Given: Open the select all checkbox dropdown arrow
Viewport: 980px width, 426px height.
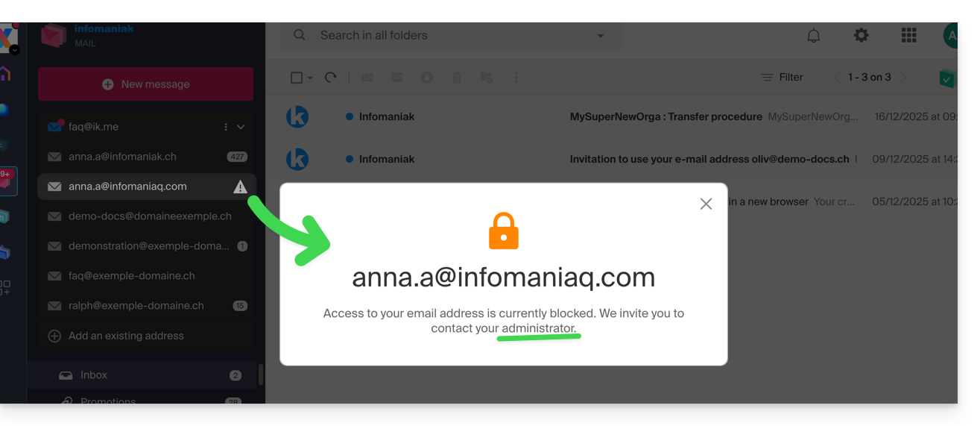Looking at the screenshot, I should (x=310, y=78).
